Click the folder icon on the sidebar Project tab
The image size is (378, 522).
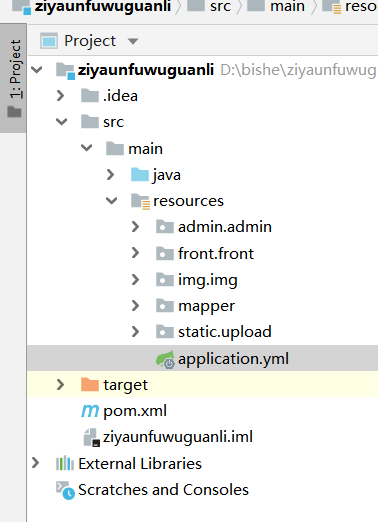14,112
